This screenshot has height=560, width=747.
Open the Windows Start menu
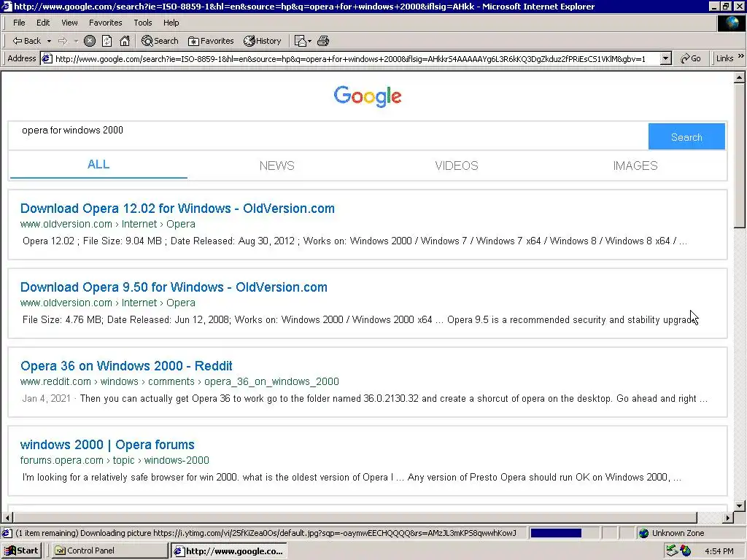tap(21, 551)
